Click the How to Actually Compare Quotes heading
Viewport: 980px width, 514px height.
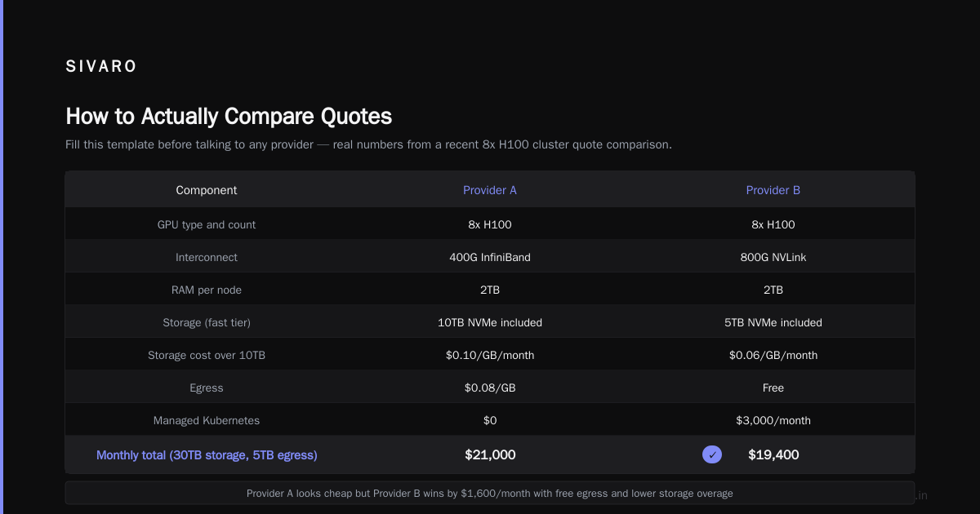tap(229, 116)
